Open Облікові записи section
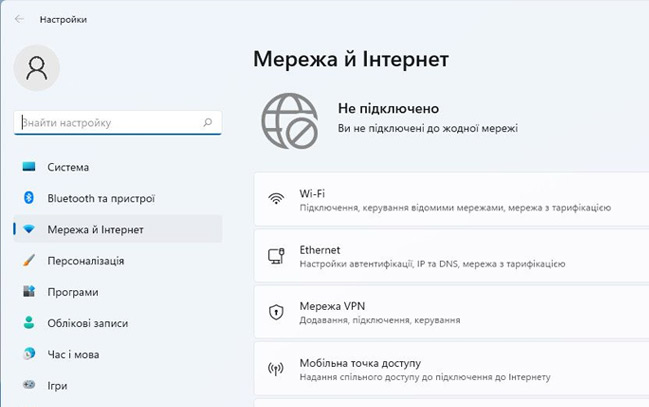The height and width of the screenshot is (407, 649). [118, 323]
